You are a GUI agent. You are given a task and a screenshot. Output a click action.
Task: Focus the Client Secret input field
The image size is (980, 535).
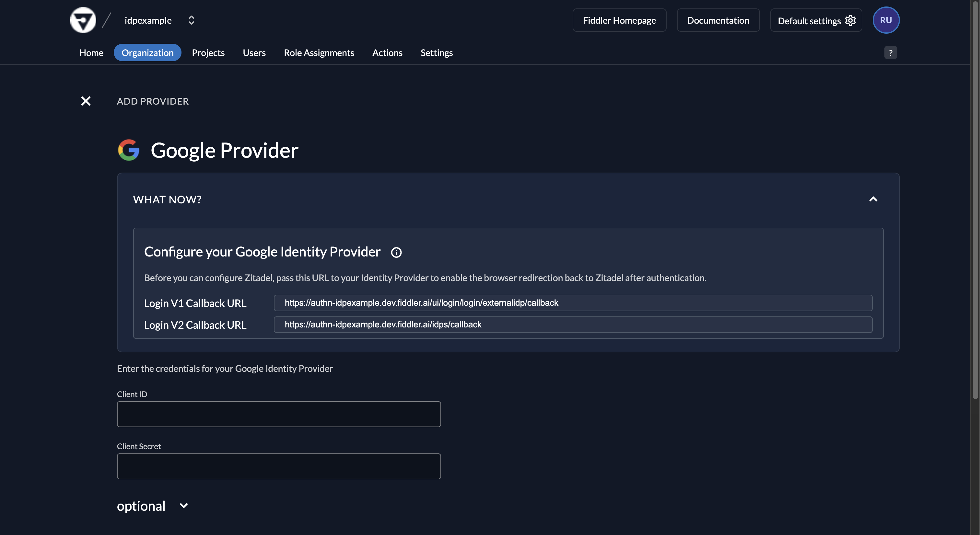pyautogui.click(x=279, y=466)
